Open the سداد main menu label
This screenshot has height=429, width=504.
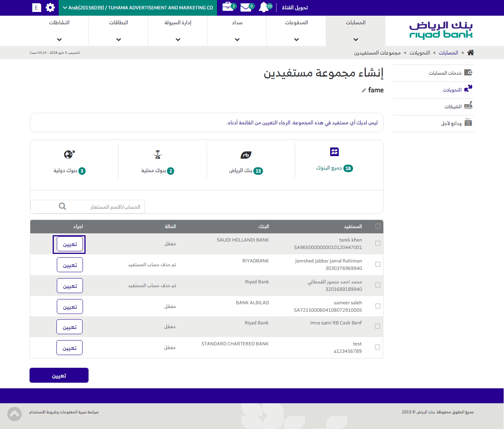click(x=237, y=23)
